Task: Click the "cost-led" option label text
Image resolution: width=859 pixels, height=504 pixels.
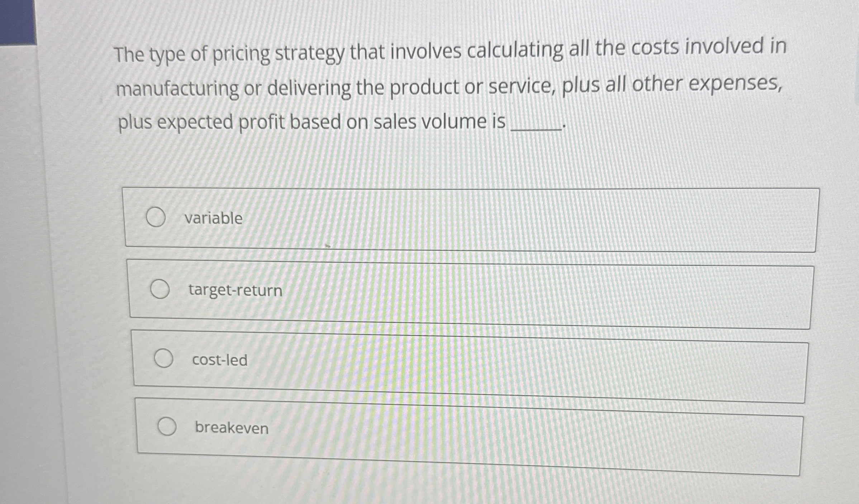Action: tap(219, 360)
